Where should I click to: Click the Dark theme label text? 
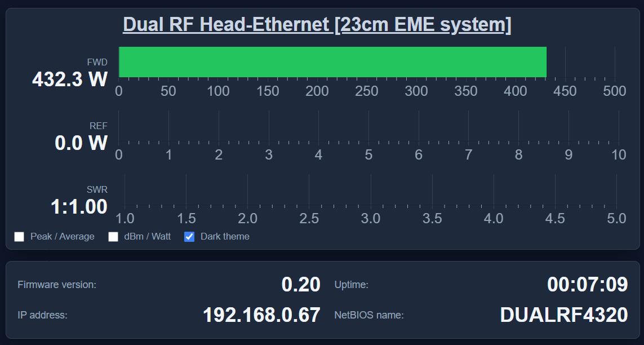pos(225,237)
